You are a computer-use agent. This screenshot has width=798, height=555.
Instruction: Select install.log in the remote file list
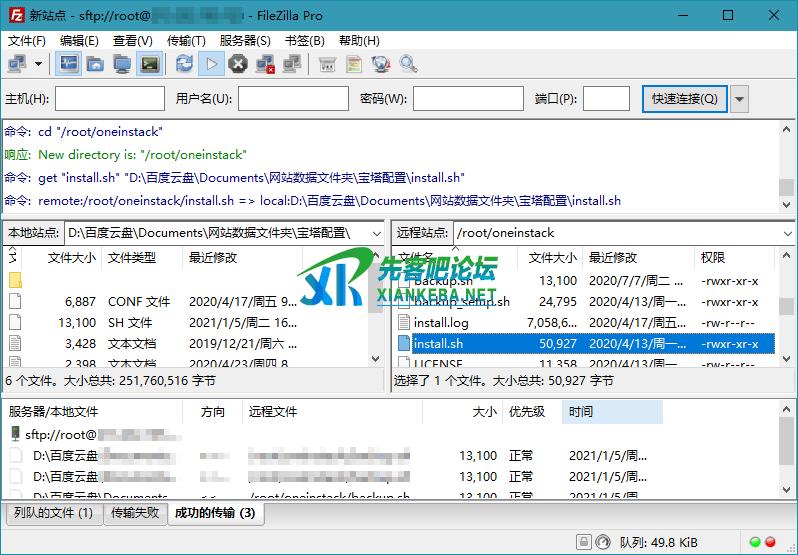[x=441, y=322]
